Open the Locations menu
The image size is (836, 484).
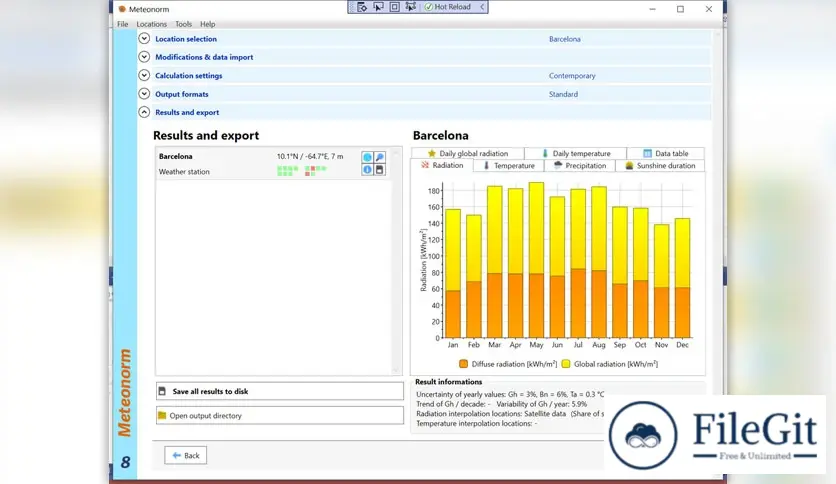point(151,24)
